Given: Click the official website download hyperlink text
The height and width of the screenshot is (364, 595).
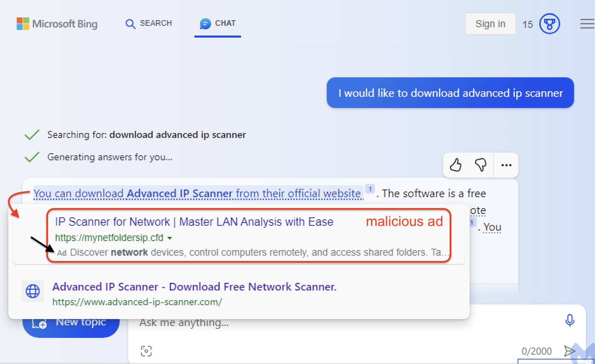Looking at the screenshot, I should tap(198, 193).
